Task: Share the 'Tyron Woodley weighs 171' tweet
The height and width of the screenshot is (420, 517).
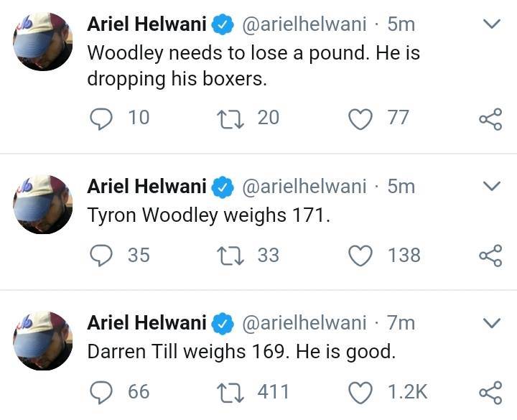Action: click(x=490, y=256)
